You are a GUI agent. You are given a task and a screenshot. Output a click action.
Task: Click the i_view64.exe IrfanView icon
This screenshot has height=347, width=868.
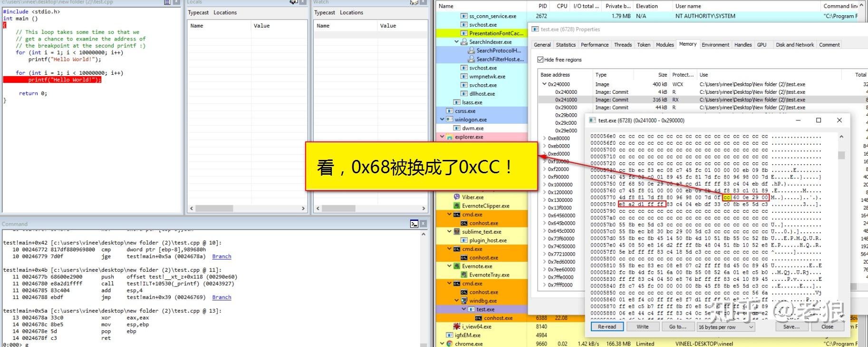(x=457, y=327)
